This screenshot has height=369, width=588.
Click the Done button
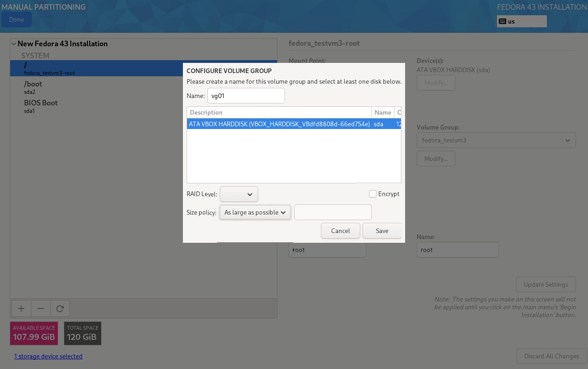(x=17, y=20)
